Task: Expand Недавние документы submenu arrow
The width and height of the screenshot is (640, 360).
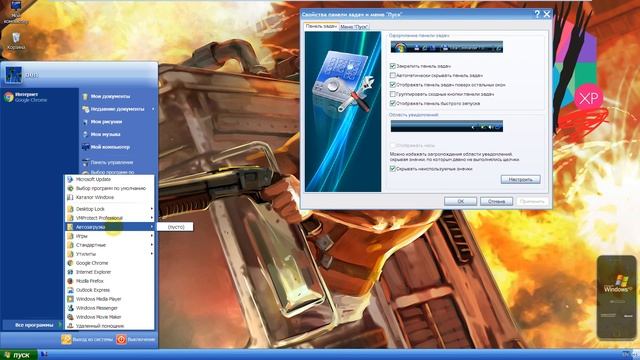Action: click(x=153, y=109)
